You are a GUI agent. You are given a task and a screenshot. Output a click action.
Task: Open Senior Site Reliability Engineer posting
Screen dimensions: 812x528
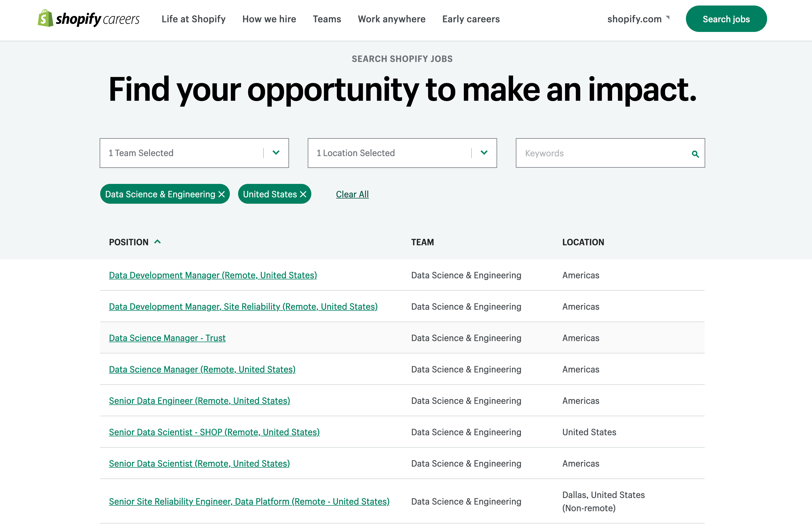tap(249, 501)
